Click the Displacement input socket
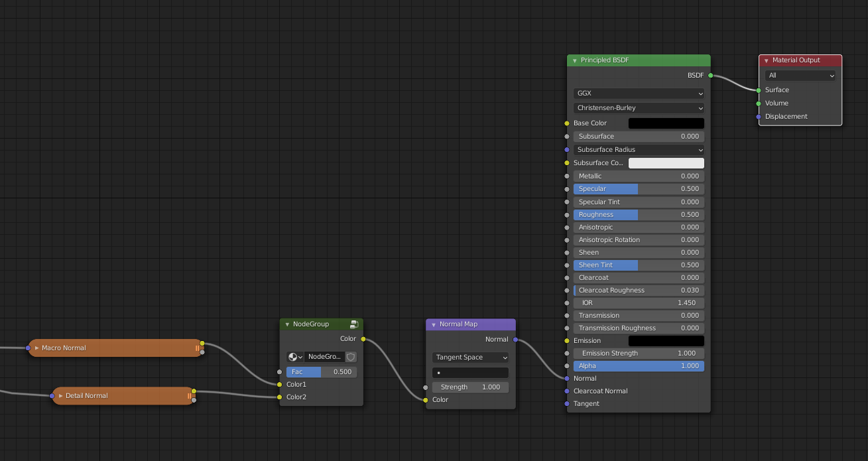 (759, 117)
